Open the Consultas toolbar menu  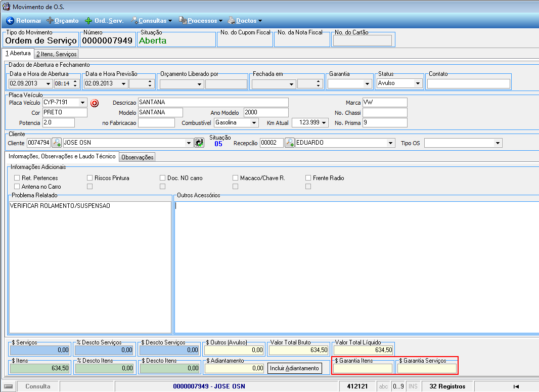(151, 21)
